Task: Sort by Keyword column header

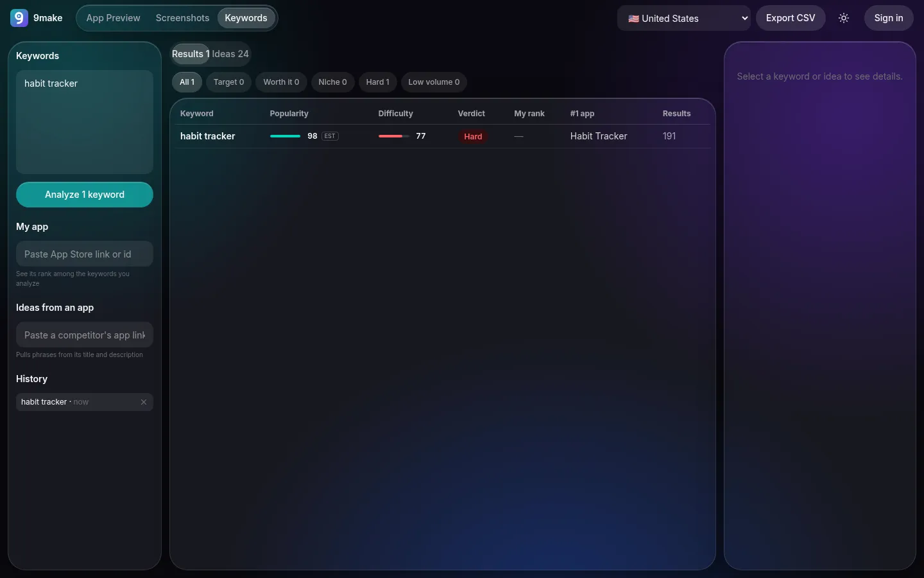Action: click(196, 114)
